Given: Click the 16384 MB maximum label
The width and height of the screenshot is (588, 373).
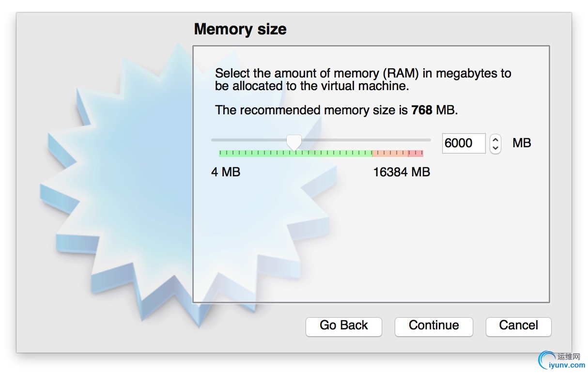Looking at the screenshot, I should click(x=402, y=172).
